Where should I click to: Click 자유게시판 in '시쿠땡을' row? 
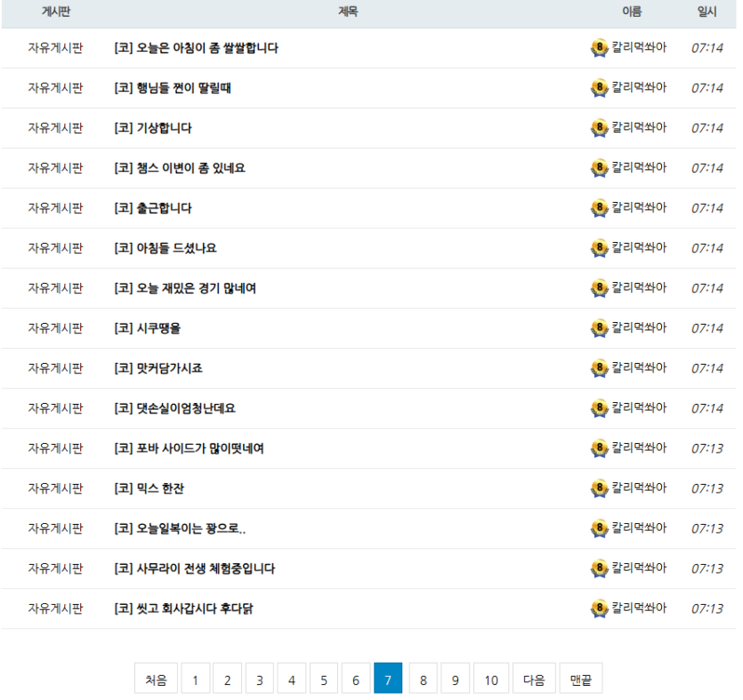(x=55, y=328)
